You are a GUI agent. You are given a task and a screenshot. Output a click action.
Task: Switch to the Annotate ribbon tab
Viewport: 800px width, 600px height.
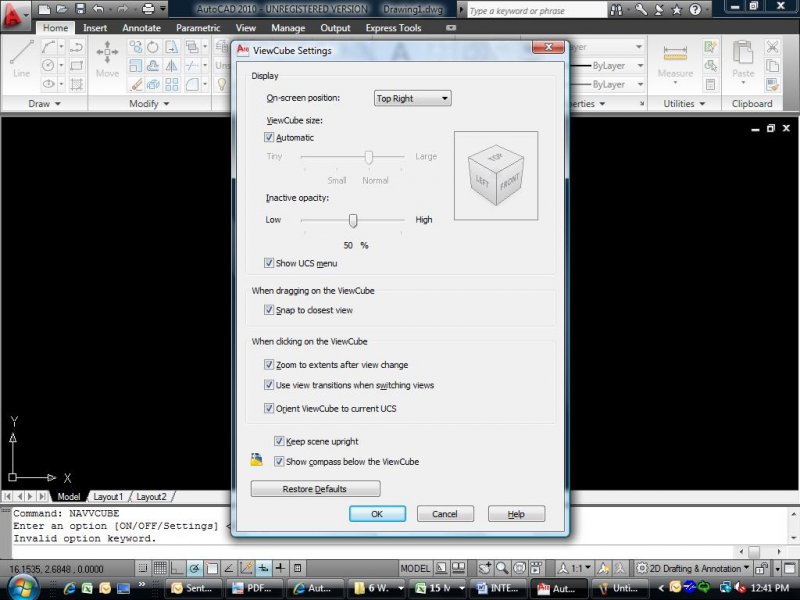click(141, 28)
